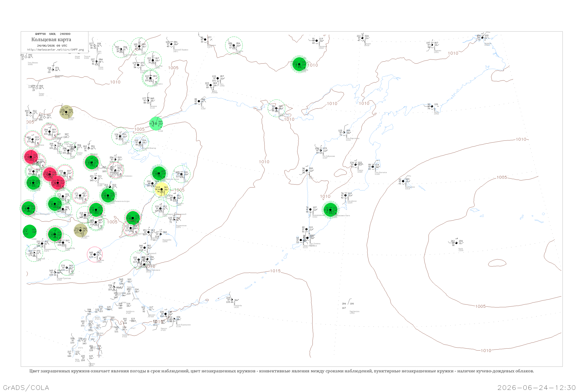Click the Кольцевая карта map title
Viewport: 588px width, 392px height.
(51, 40)
